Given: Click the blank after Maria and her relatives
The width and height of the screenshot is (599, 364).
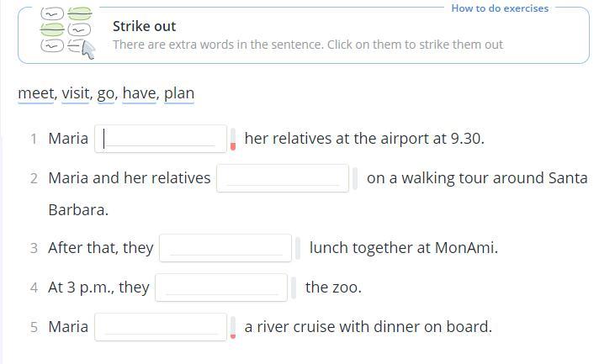Looking at the screenshot, I should click(x=283, y=178).
